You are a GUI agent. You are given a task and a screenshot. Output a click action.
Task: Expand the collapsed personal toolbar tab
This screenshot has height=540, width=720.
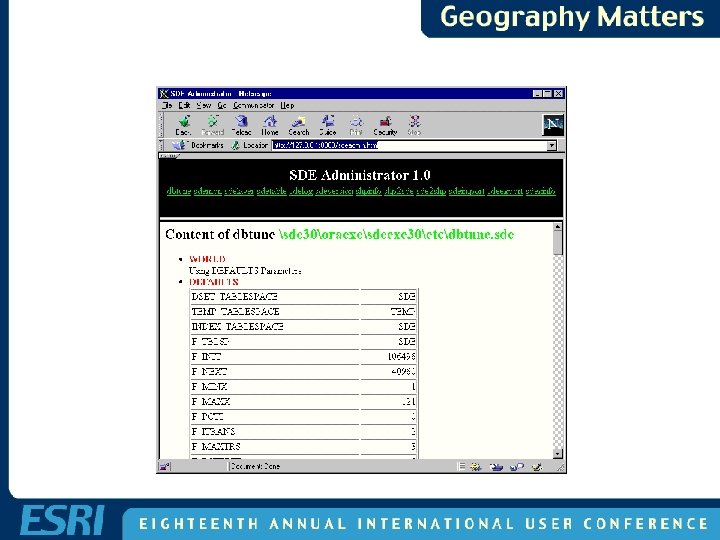tap(169, 156)
